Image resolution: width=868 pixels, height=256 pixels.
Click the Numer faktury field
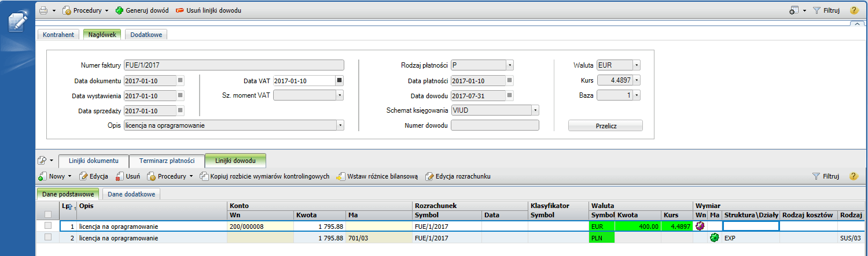pyautogui.click(x=234, y=65)
